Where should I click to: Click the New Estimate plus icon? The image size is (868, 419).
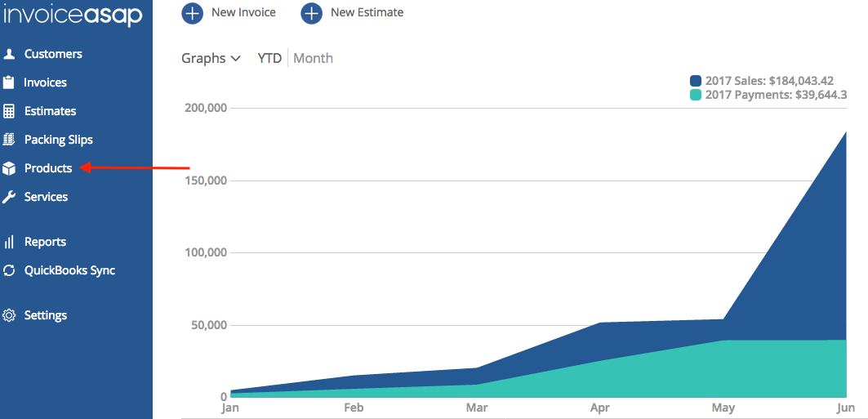coord(311,13)
